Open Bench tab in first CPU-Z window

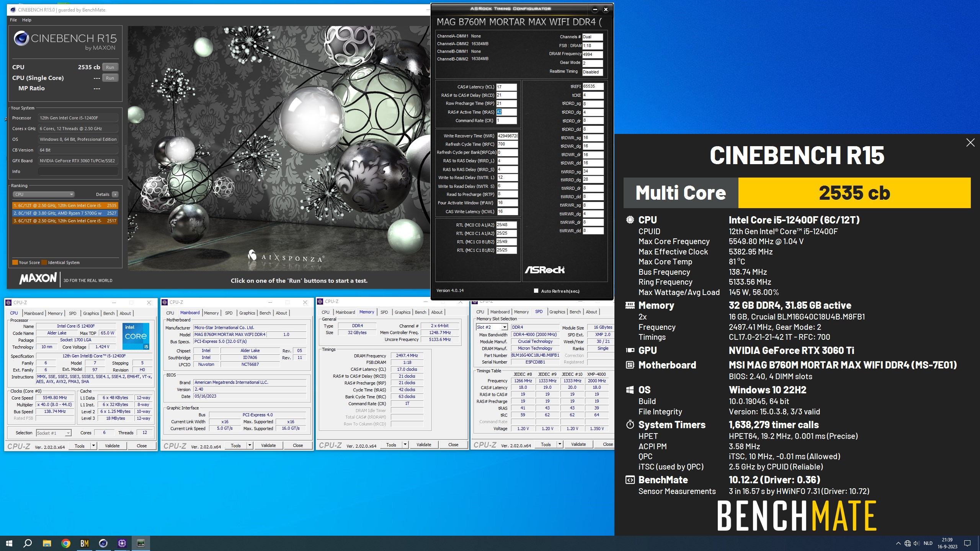point(109,313)
